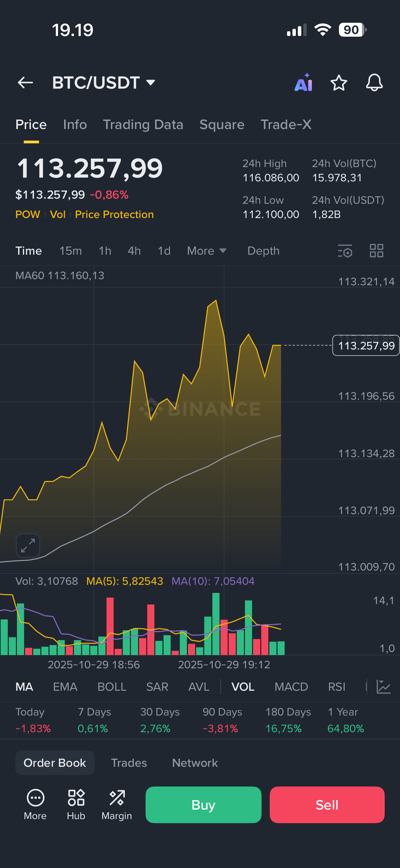The height and width of the screenshot is (868, 400).
Task: Switch to the Info tab
Action: click(x=75, y=125)
